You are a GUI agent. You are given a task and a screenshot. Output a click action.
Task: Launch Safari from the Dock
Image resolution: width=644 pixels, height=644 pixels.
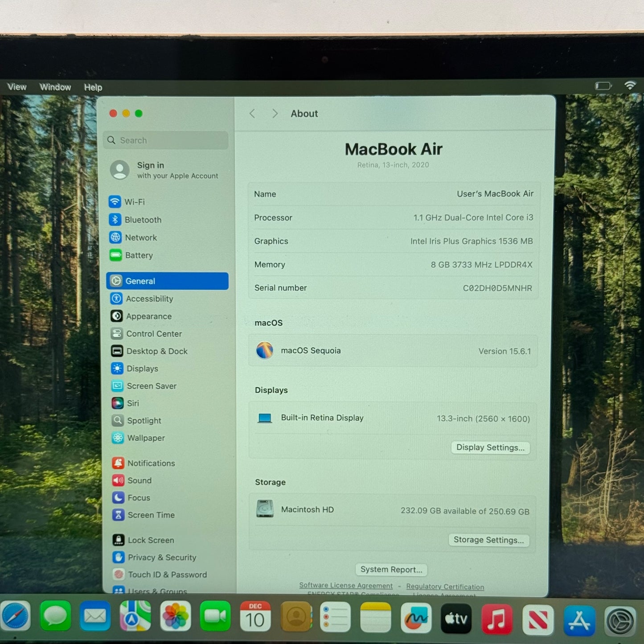(16, 617)
